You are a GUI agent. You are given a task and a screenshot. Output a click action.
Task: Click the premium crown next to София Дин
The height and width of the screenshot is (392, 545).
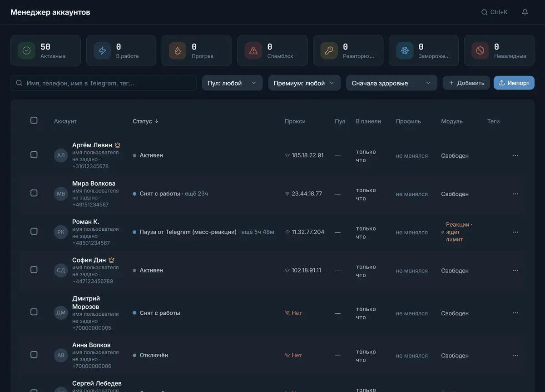(111, 260)
